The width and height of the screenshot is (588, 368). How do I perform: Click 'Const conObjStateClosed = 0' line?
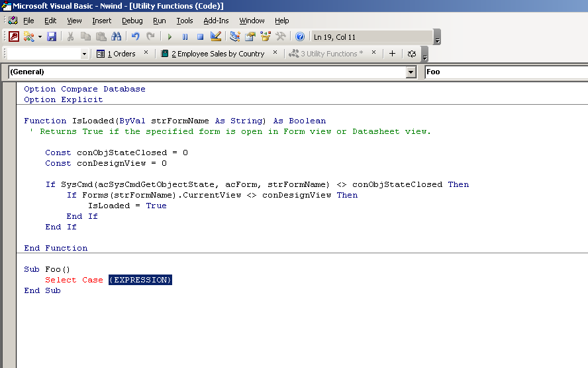(x=117, y=153)
